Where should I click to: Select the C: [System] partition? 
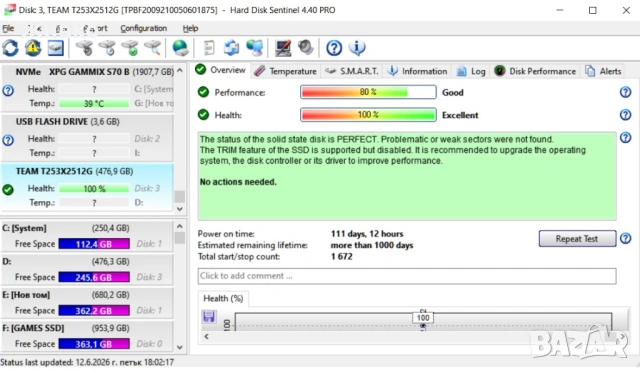click(x=87, y=236)
